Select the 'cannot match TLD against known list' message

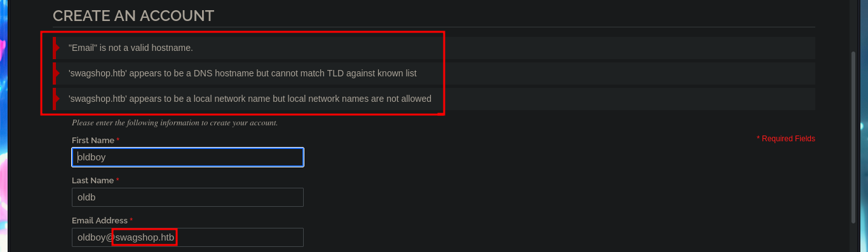point(243,73)
